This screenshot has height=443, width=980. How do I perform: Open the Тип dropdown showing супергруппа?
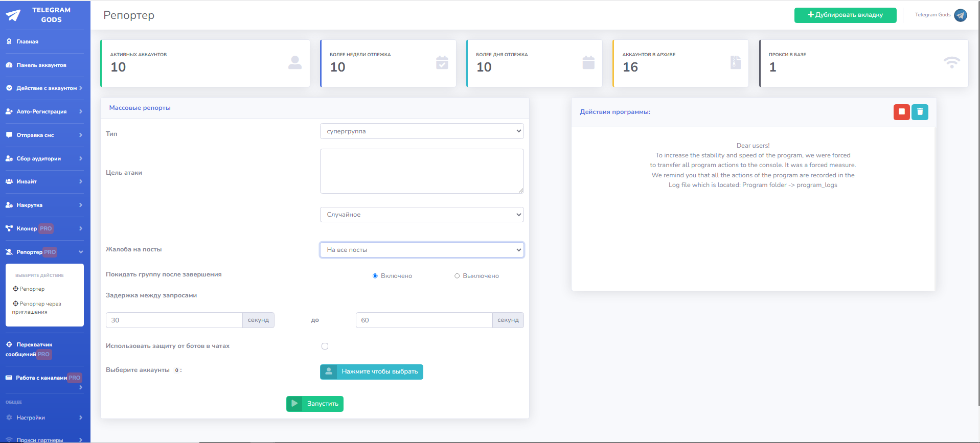click(422, 131)
